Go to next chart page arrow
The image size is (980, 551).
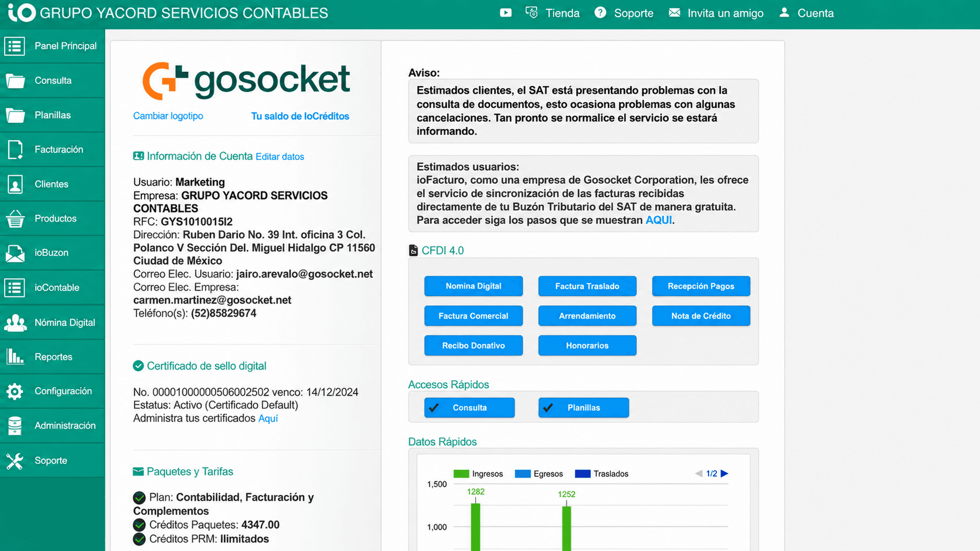pyautogui.click(x=724, y=473)
